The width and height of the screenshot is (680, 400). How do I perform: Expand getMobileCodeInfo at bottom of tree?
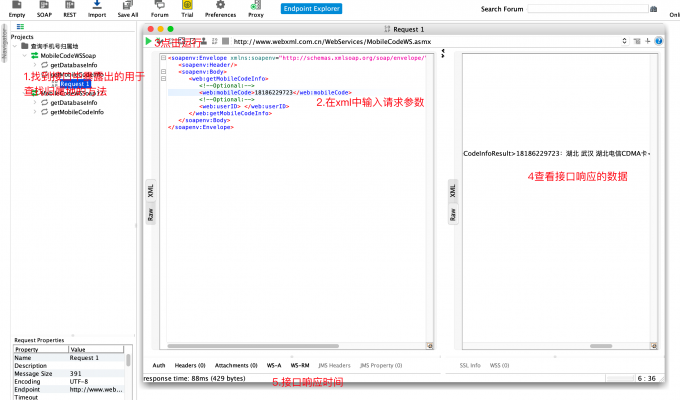pos(35,112)
